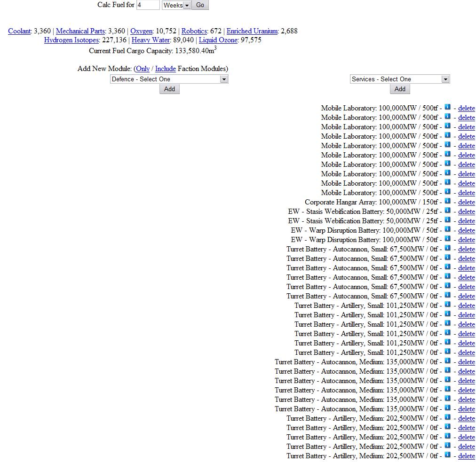Open the Heavy Water link
476x462 pixels.
(151, 40)
